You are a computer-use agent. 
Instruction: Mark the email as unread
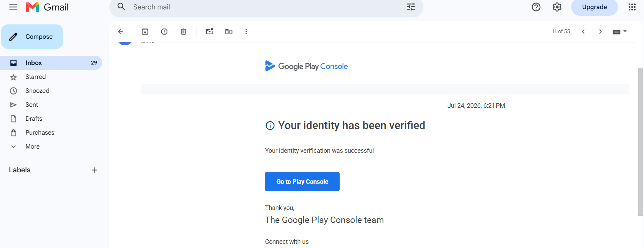tap(209, 31)
